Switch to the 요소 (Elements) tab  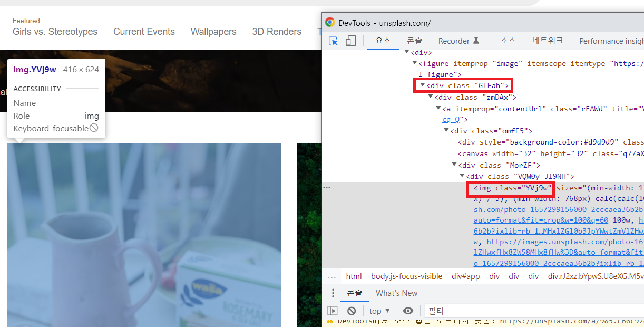(383, 41)
